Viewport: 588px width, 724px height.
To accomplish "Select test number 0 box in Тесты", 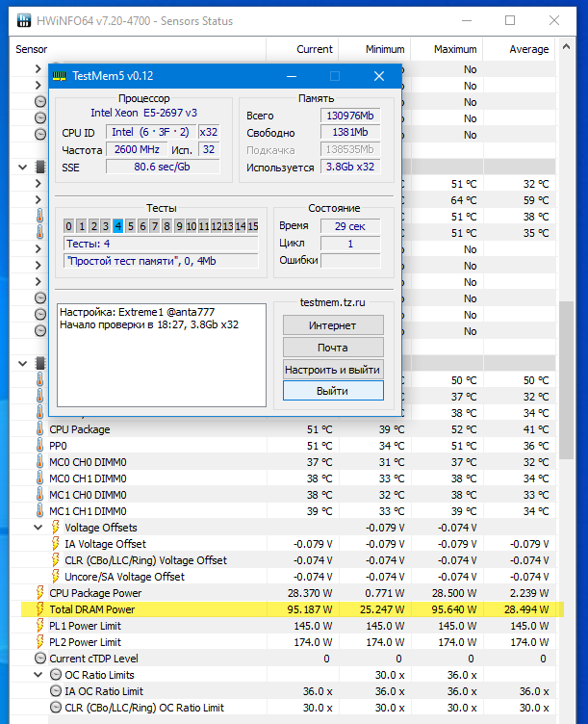I will [68, 226].
